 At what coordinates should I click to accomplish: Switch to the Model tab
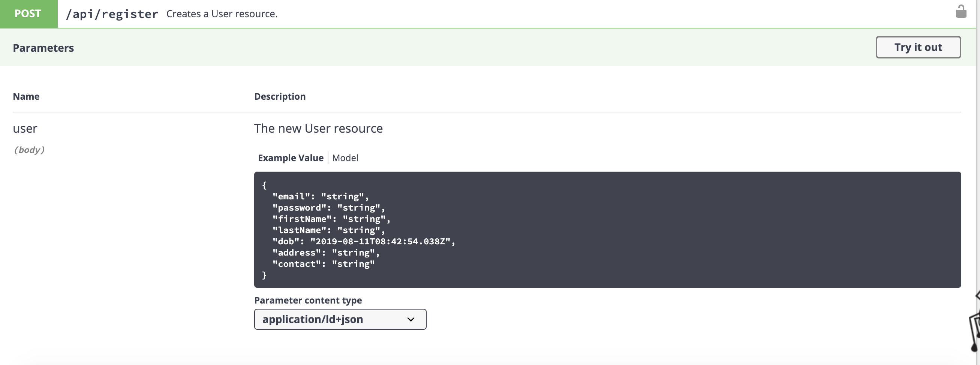[x=345, y=158]
